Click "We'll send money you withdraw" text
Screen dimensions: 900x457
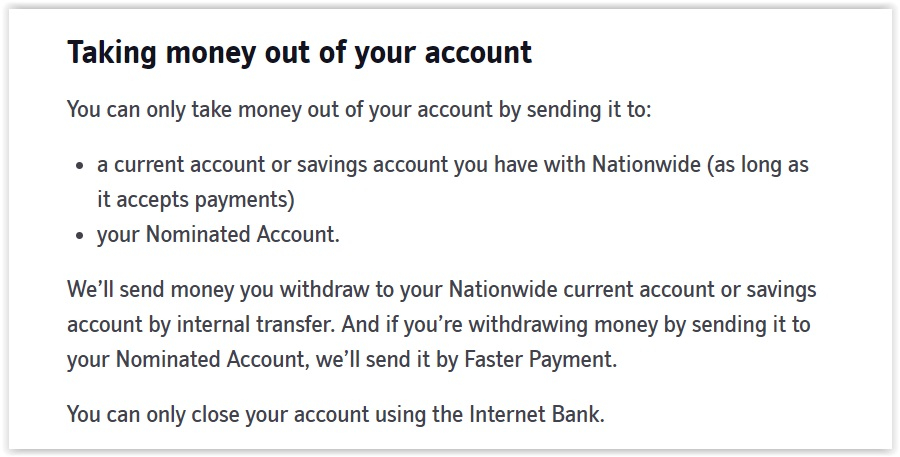(218, 289)
